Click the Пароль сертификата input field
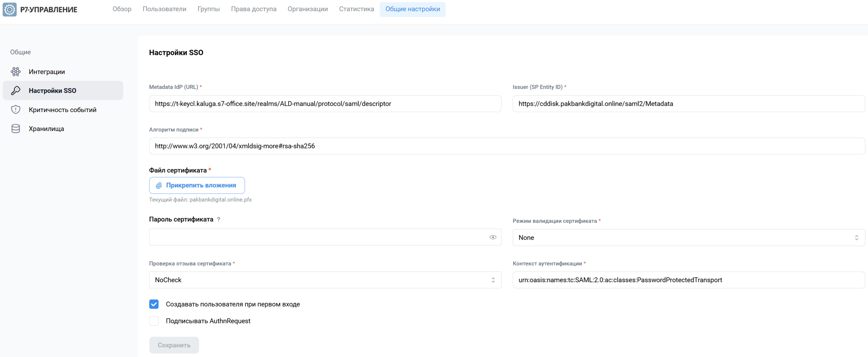 point(325,237)
